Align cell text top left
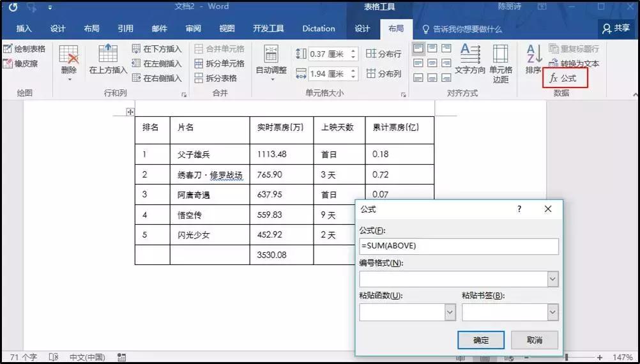The height and width of the screenshot is (364, 640). click(x=418, y=49)
